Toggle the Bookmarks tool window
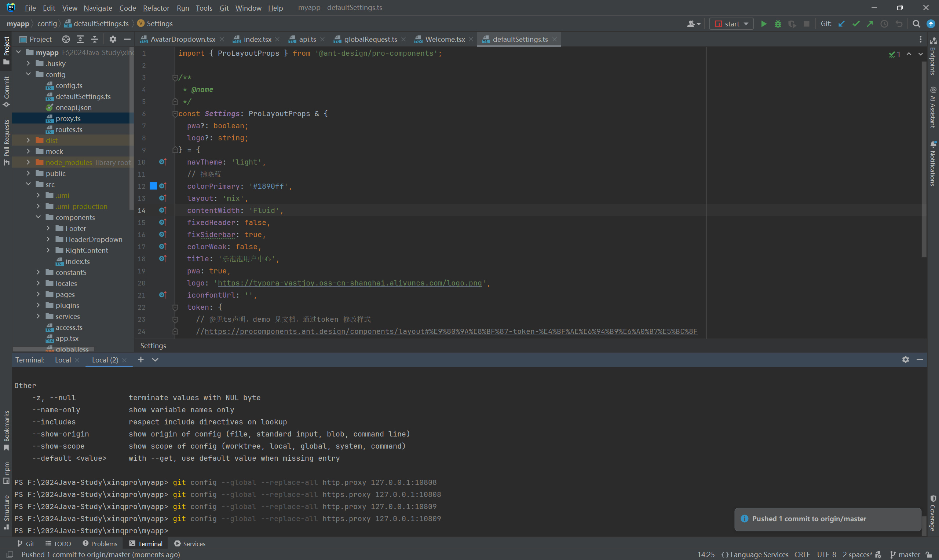The image size is (939, 560). coord(6,430)
